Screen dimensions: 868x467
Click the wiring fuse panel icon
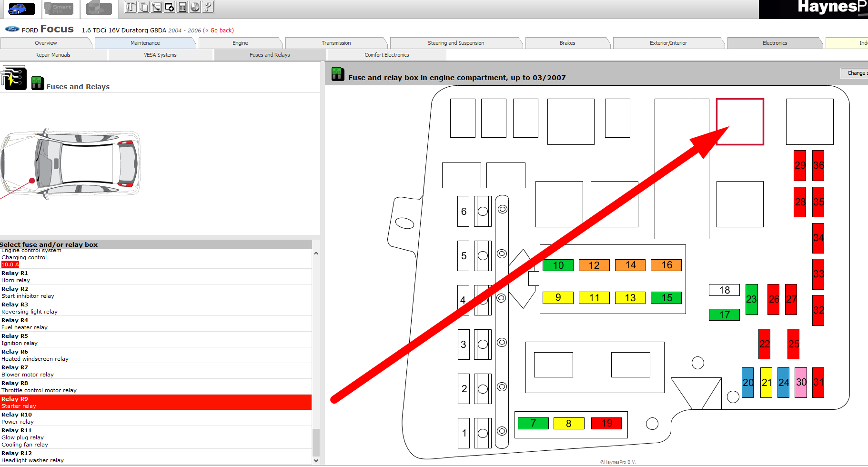point(14,78)
